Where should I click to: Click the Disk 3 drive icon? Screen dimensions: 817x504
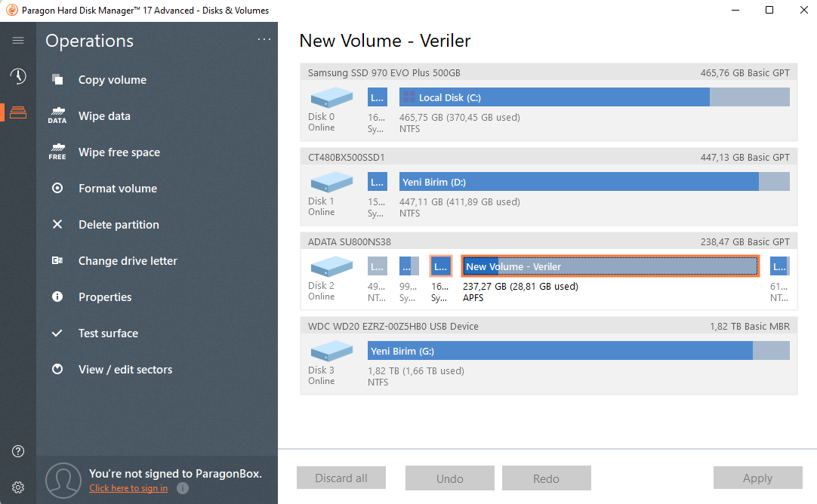[x=331, y=351]
